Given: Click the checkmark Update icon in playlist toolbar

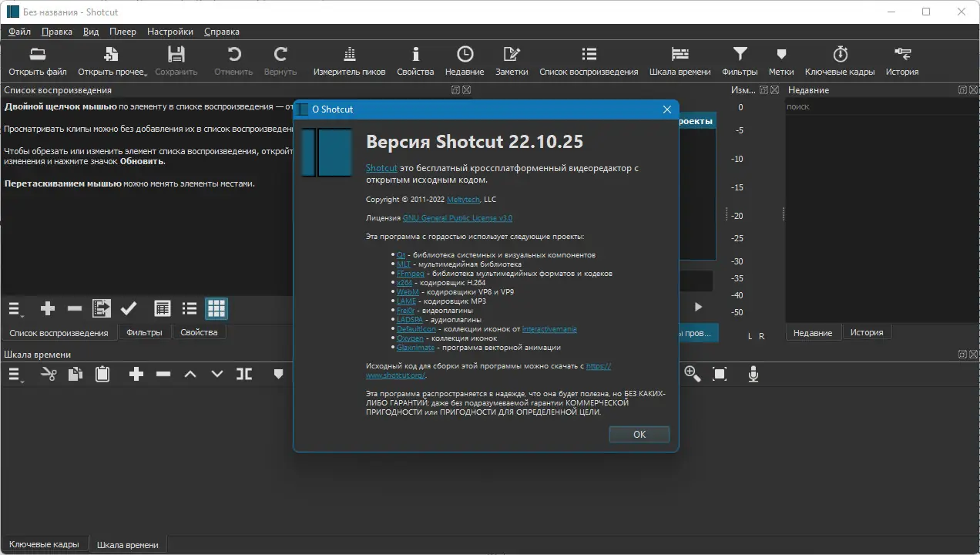Looking at the screenshot, I should point(129,308).
